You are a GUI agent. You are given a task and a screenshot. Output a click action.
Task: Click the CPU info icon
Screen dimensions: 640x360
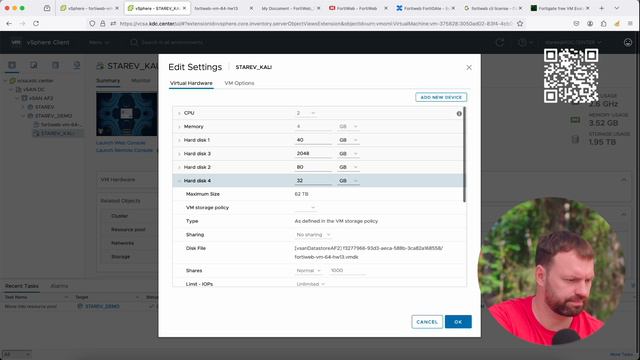pyautogui.click(x=459, y=113)
